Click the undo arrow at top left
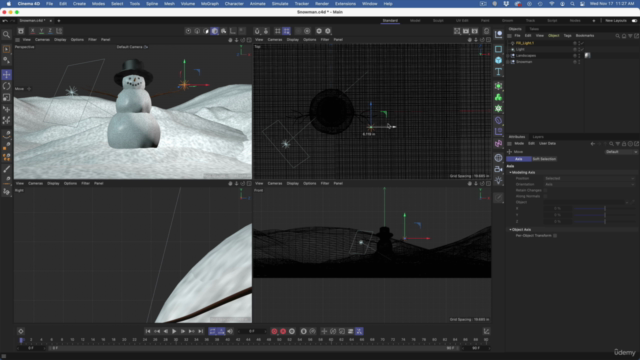The width and height of the screenshot is (640, 360). pos(5,20)
